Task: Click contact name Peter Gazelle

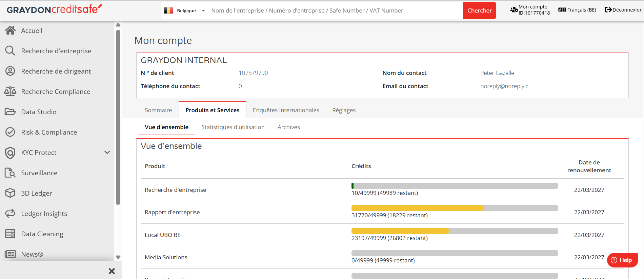Action: pyautogui.click(x=497, y=73)
